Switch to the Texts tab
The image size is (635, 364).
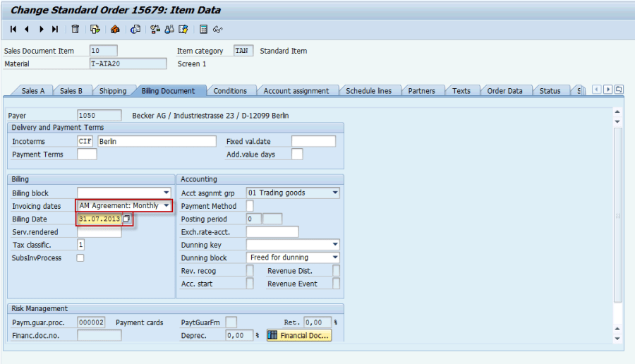coord(461,91)
